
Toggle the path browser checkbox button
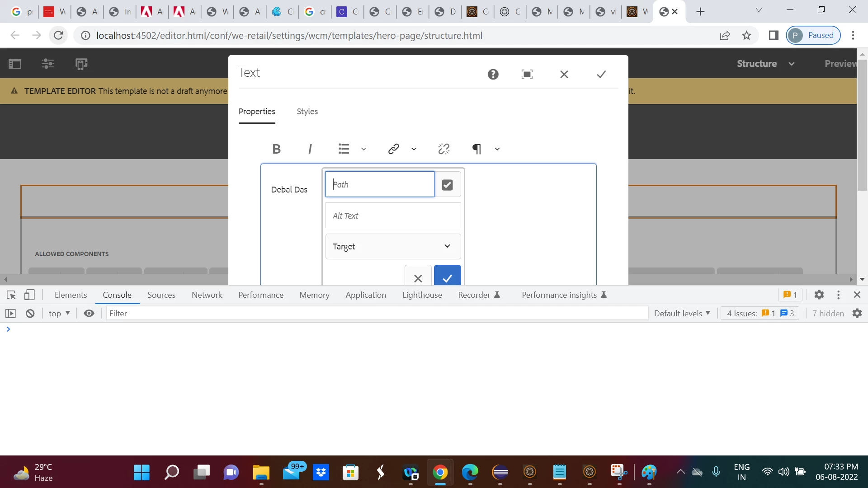[447, 184]
